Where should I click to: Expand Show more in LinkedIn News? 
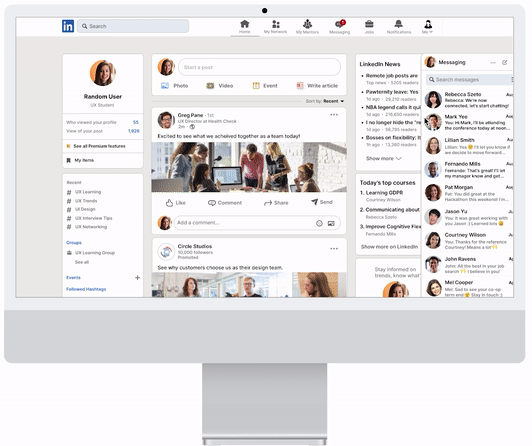point(383,158)
